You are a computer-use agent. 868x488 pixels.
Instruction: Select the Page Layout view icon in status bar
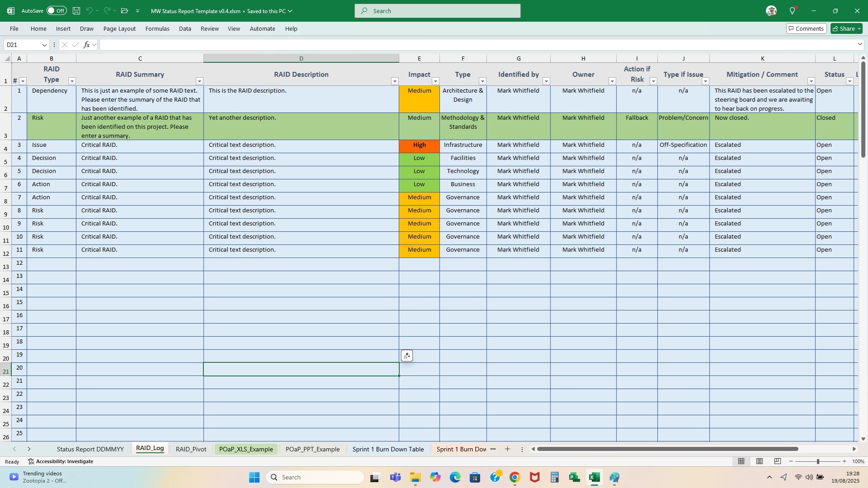759,461
